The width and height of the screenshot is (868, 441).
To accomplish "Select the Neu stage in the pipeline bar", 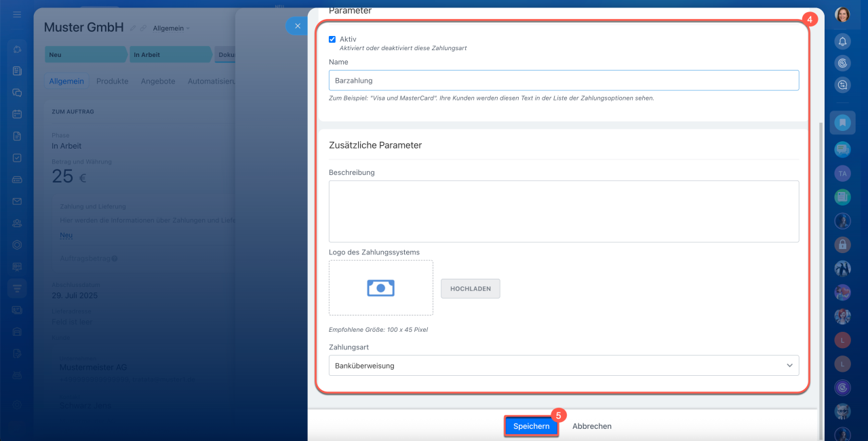I will 85,54.
